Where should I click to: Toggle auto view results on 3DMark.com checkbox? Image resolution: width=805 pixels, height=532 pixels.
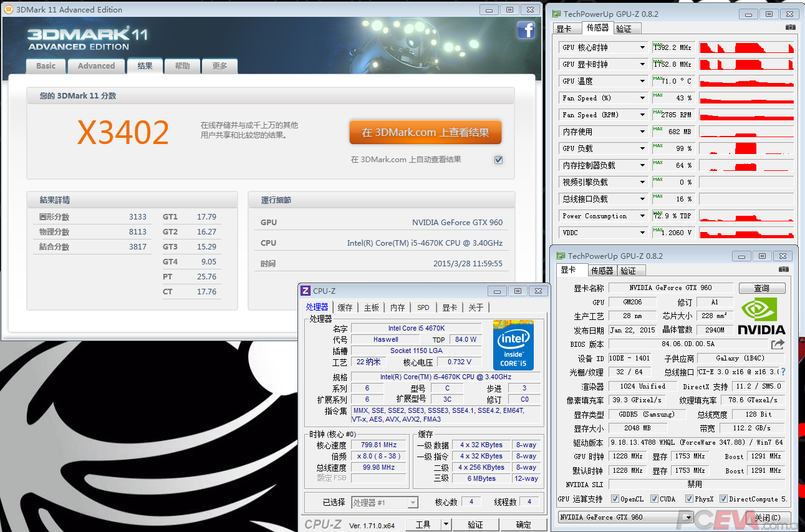(x=498, y=160)
